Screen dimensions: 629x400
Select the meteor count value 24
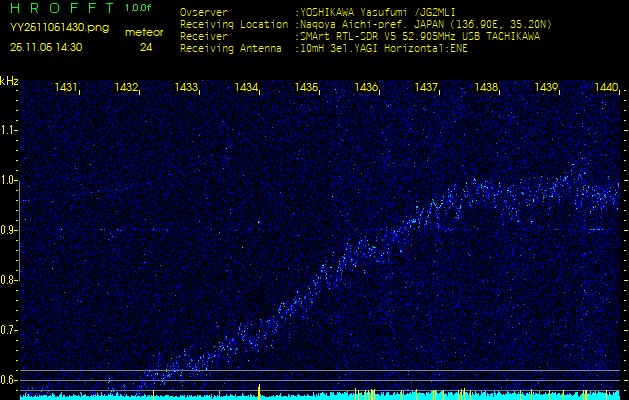(x=146, y=47)
